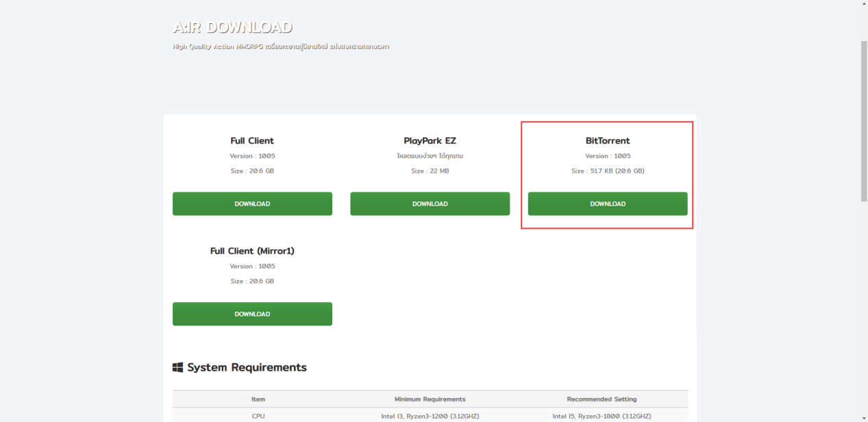
Task: Click the "Recommended Setting" column header
Action: coord(602,399)
